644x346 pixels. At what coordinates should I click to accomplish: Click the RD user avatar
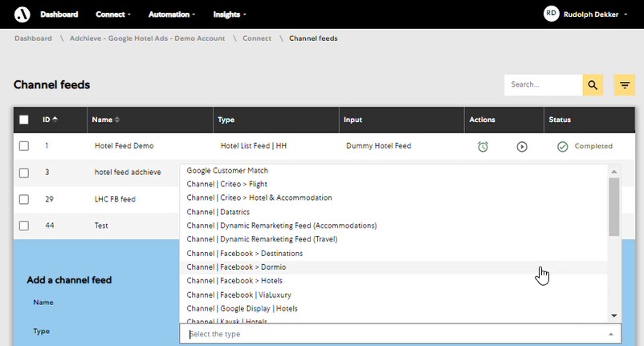[551, 14]
